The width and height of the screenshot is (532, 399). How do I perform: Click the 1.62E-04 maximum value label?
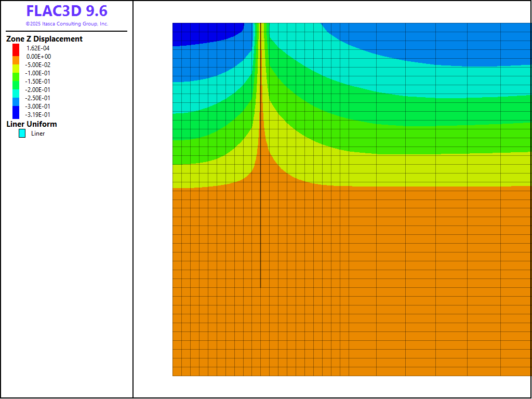click(x=38, y=48)
